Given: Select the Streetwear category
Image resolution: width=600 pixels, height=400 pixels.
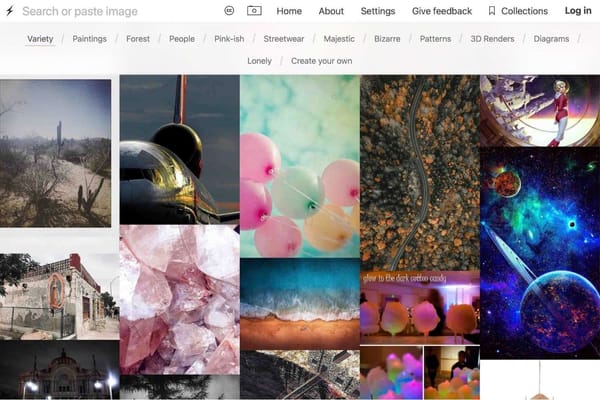Looking at the screenshot, I should tap(286, 39).
